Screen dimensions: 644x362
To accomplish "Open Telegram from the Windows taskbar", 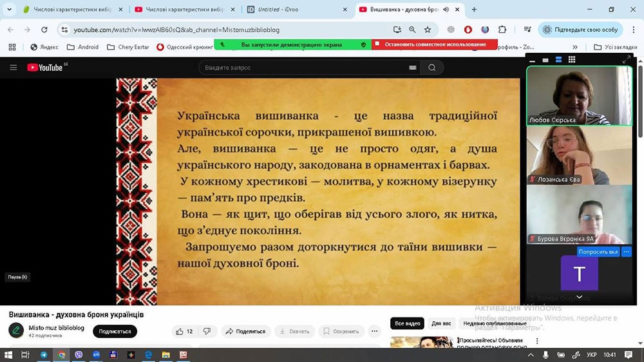I will pyautogui.click(x=44, y=355).
